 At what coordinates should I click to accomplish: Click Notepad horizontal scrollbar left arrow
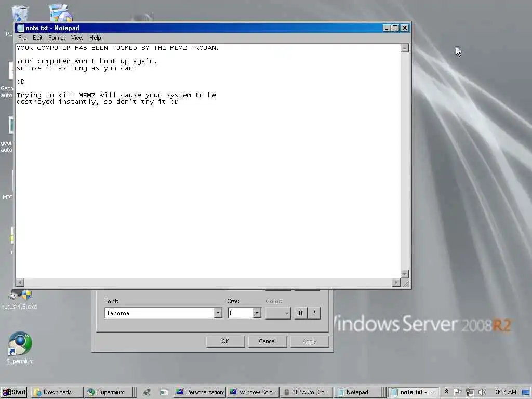pos(20,282)
